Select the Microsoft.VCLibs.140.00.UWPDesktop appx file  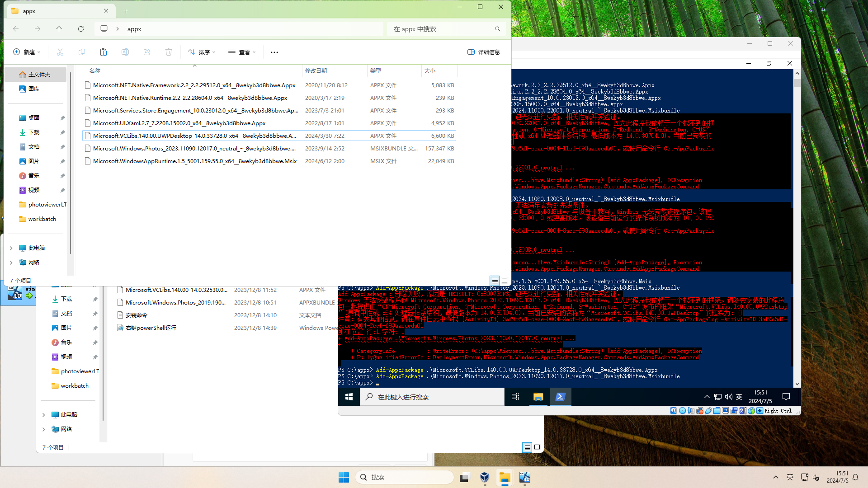tap(194, 136)
